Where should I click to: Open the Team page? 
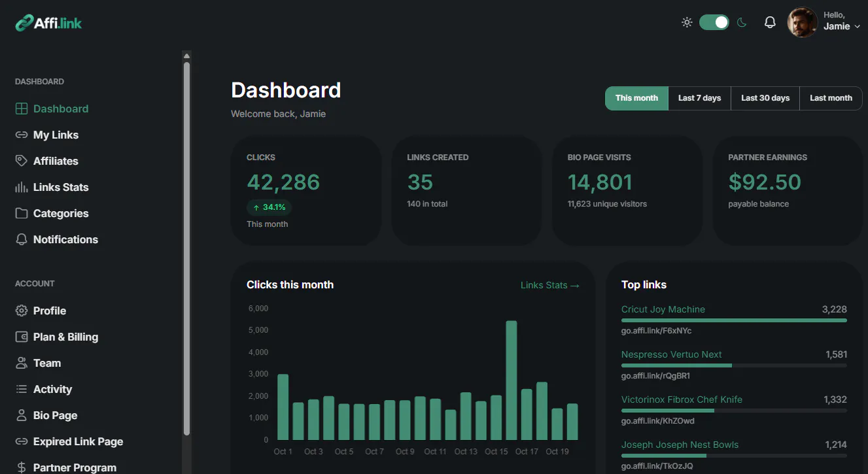(47, 363)
